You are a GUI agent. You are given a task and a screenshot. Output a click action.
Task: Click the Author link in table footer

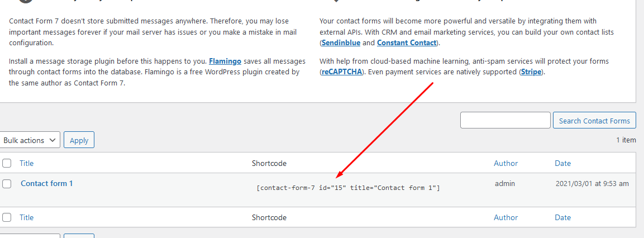pyautogui.click(x=506, y=217)
